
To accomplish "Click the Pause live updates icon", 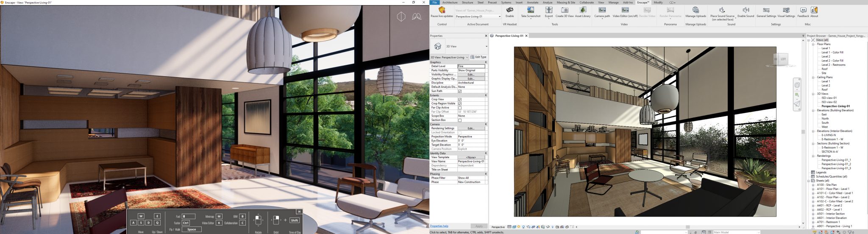I will click(442, 10).
